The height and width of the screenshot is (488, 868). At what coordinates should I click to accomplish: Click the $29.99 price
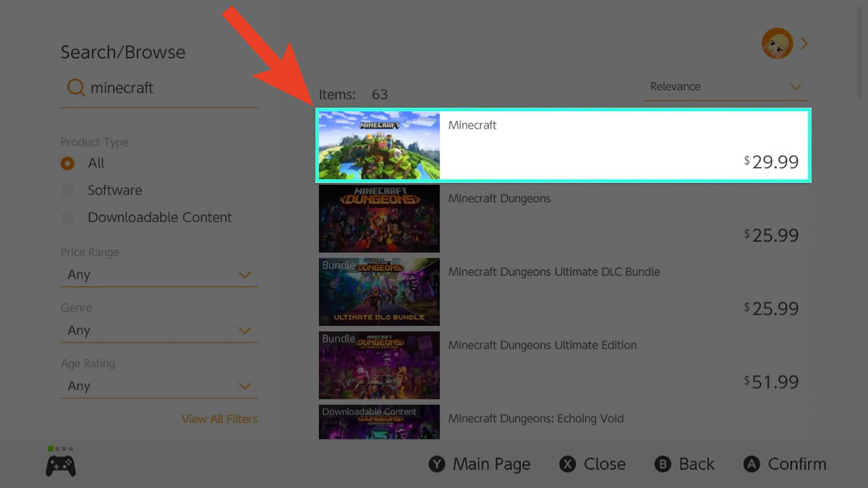(772, 162)
